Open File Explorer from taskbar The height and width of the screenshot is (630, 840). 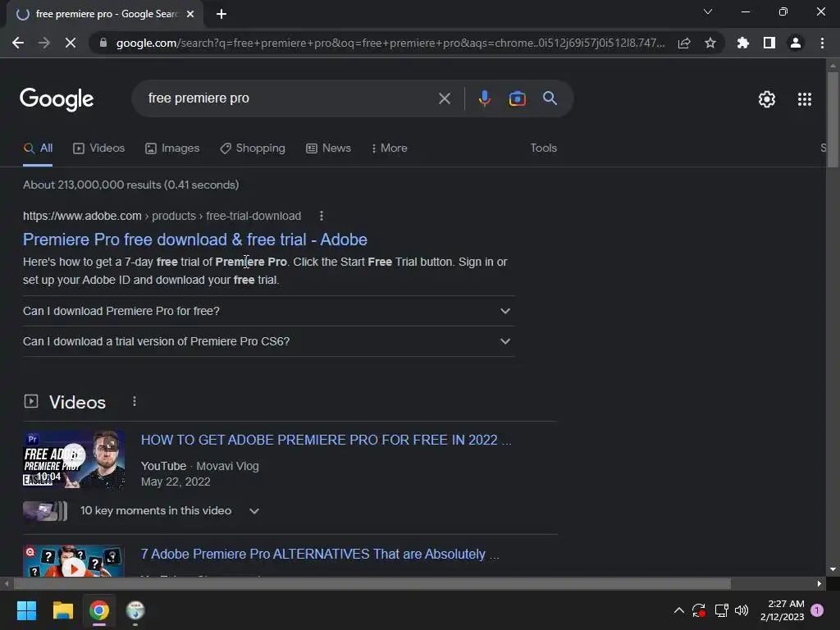62,610
